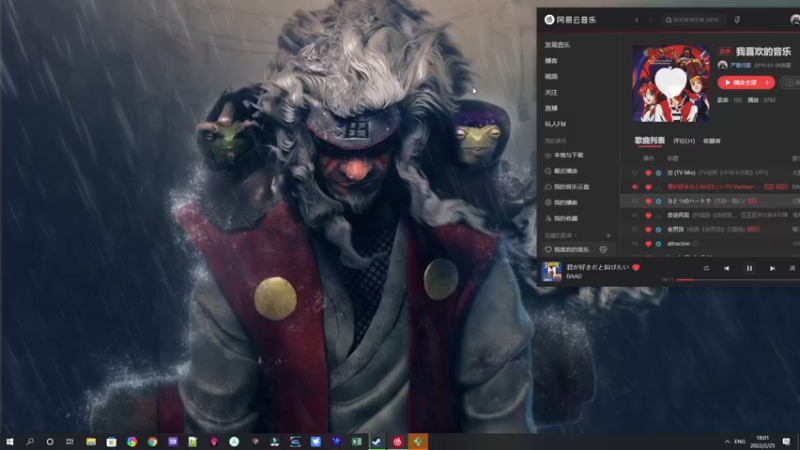Unlike the currently playing red-highlighted song row
This screenshot has height=450, width=800.
click(648, 187)
